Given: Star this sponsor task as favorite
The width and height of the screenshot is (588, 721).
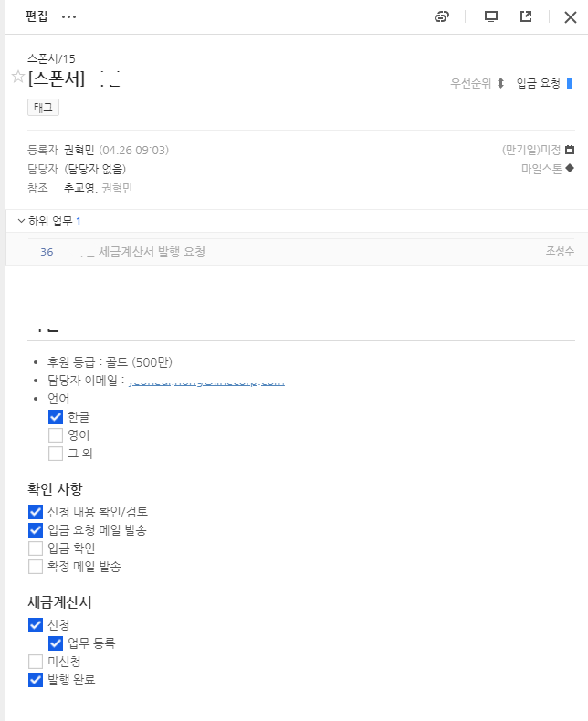Looking at the screenshot, I should point(17,78).
